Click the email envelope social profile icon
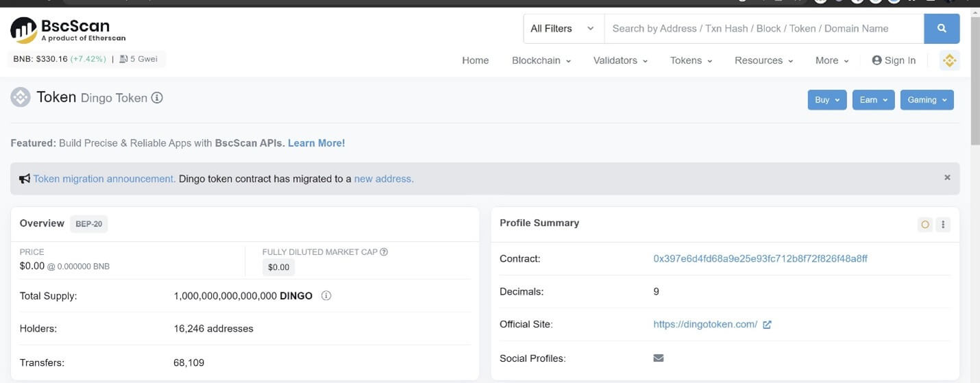The height and width of the screenshot is (383, 980). (659, 358)
